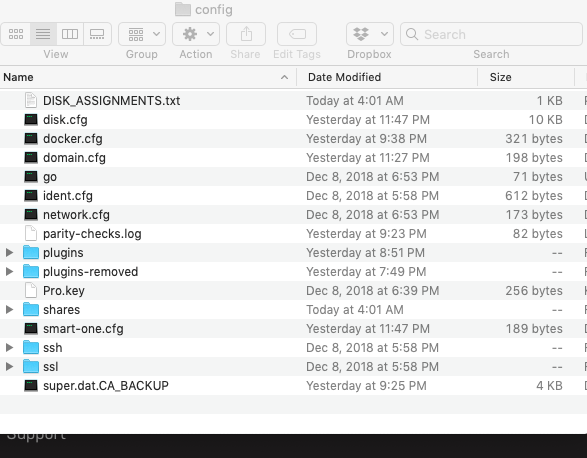Viewport: 587px width, 458px height.
Task: Select the network.cfg file icon
Action: click(x=31, y=215)
